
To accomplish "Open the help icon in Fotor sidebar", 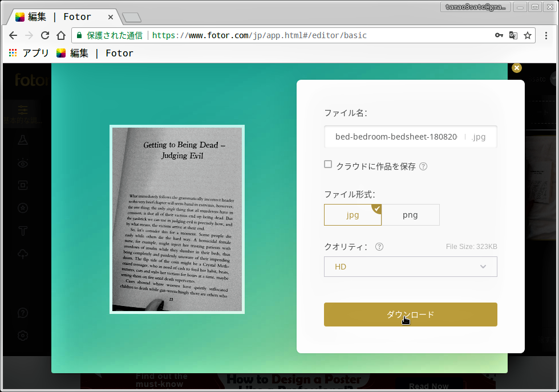I will [x=23, y=313].
